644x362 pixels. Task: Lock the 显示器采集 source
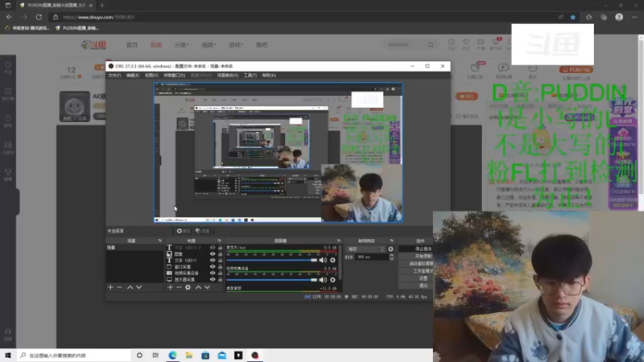point(220,279)
